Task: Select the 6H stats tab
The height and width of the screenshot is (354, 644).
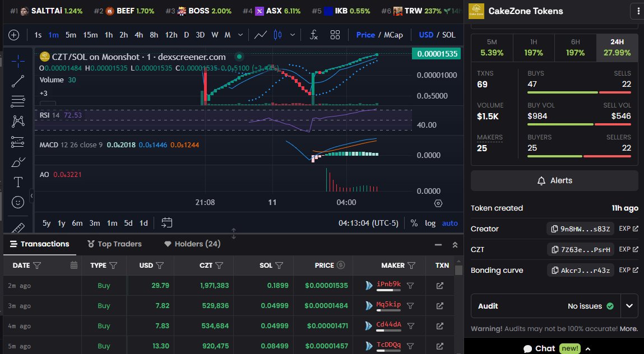Action: [575, 48]
